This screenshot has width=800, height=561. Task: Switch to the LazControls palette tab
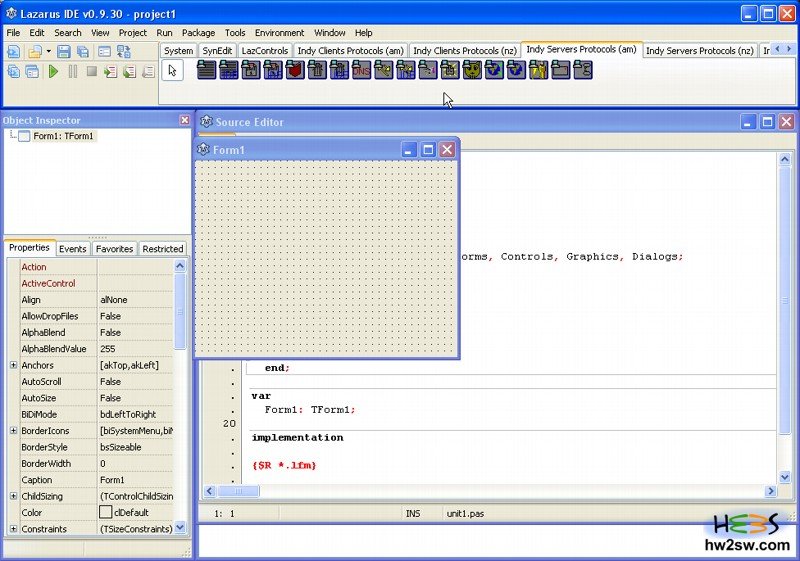point(265,50)
